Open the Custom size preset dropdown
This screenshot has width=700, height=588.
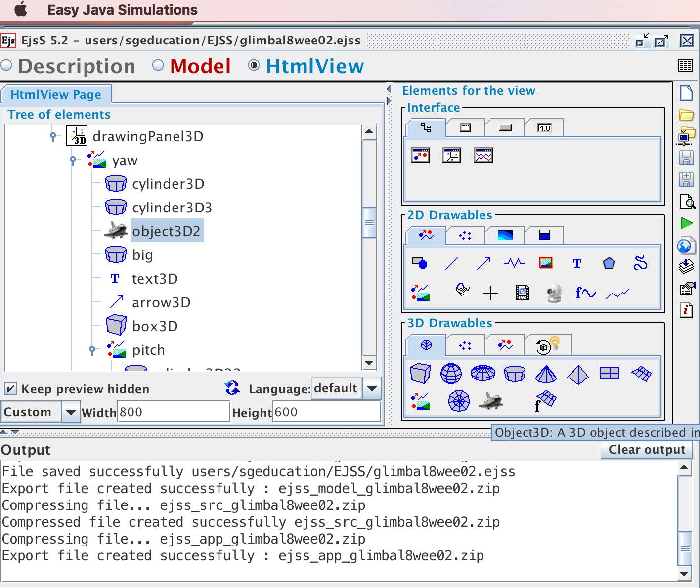tap(71, 412)
